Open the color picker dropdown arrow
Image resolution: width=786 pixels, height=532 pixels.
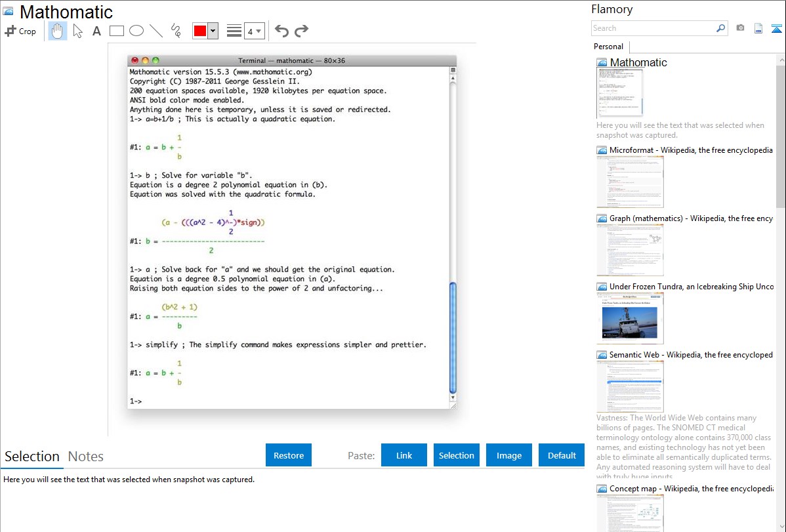point(213,31)
